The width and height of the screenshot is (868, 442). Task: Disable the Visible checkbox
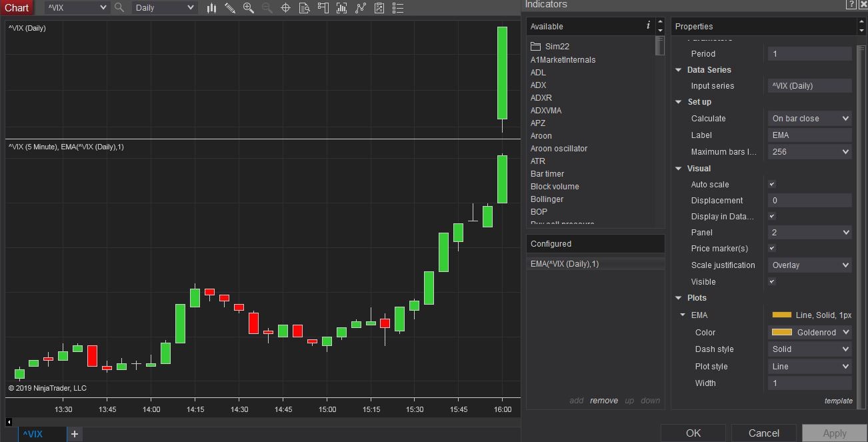pyautogui.click(x=771, y=281)
